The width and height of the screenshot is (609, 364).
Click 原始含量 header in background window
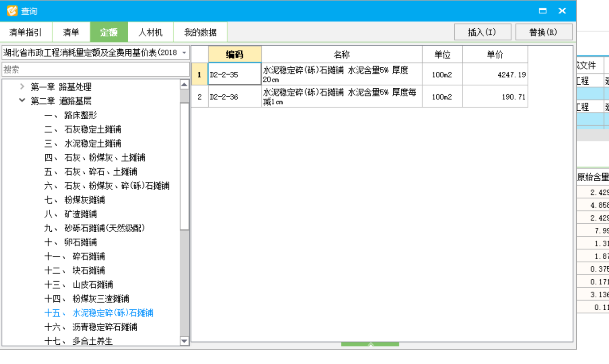[592, 177]
